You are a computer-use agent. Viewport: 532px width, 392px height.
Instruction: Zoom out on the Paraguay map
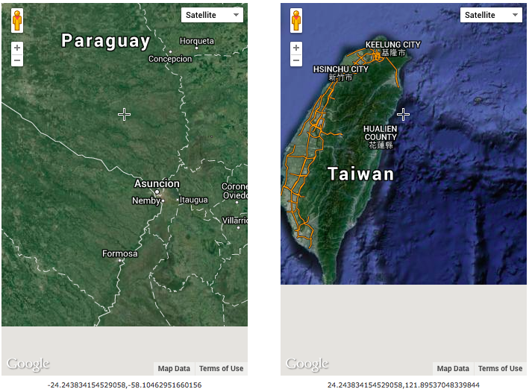pyautogui.click(x=17, y=60)
